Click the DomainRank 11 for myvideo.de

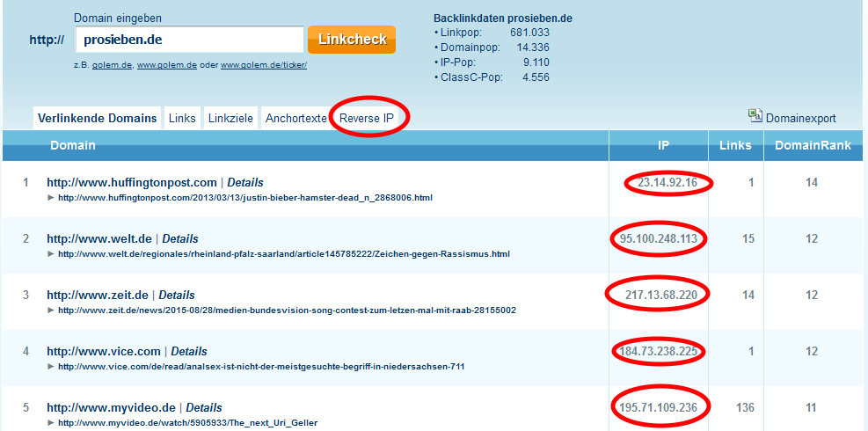click(x=812, y=408)
